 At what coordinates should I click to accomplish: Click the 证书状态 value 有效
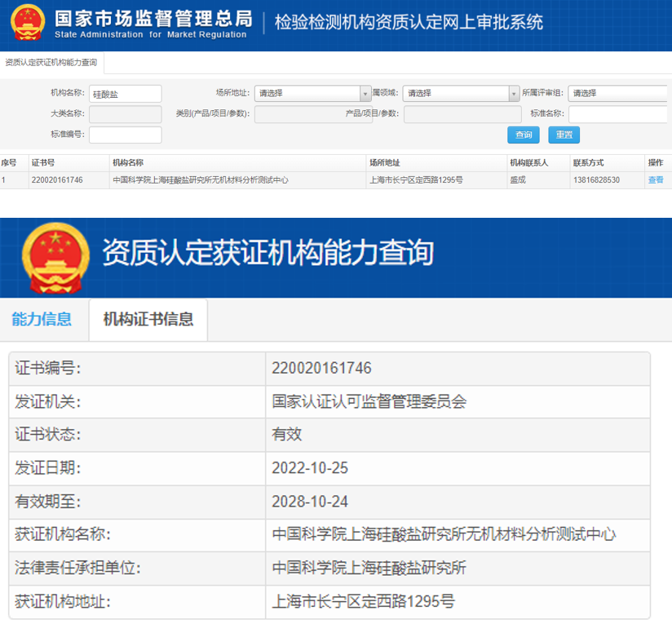coord(287,435)
